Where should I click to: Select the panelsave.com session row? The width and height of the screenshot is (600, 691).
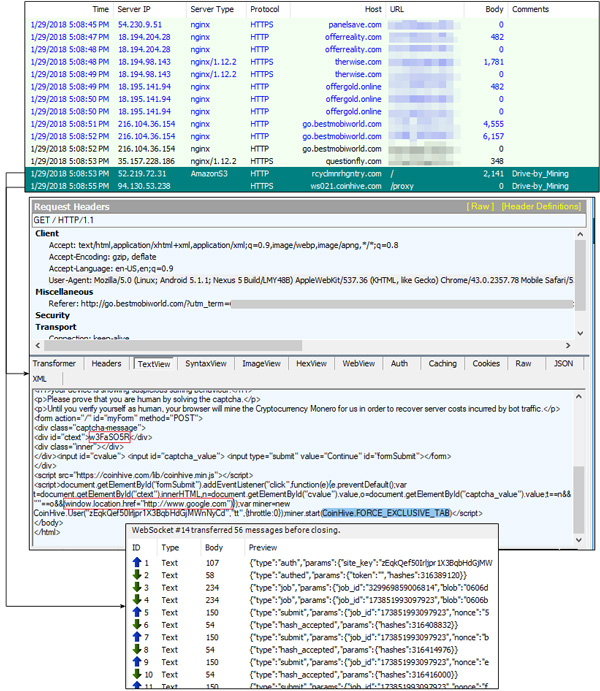pos(312,25)
